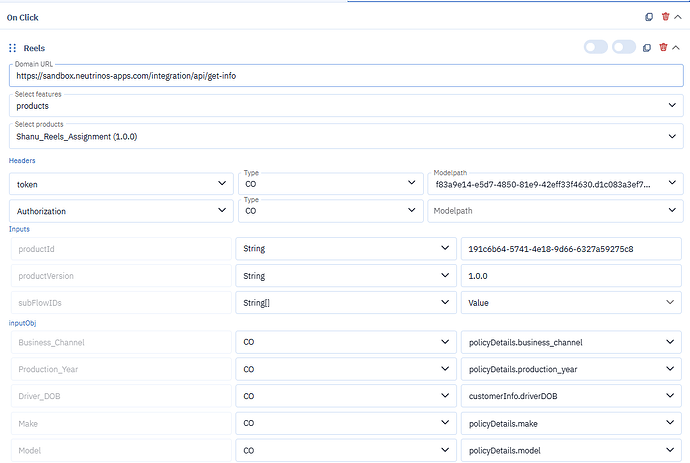
Task: Grab the Reels drag handle icon
Action: pyautogui.click(x=13, y=48)
